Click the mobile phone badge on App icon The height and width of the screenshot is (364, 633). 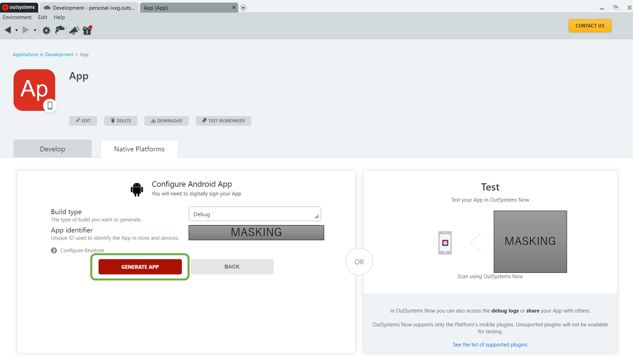point(50,106)
